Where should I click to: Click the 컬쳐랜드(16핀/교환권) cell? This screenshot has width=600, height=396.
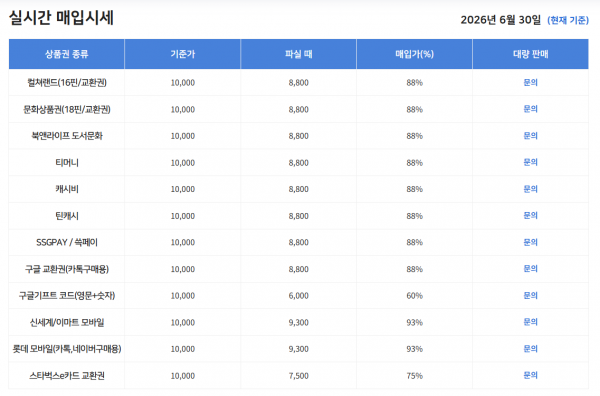click(67, 82)
